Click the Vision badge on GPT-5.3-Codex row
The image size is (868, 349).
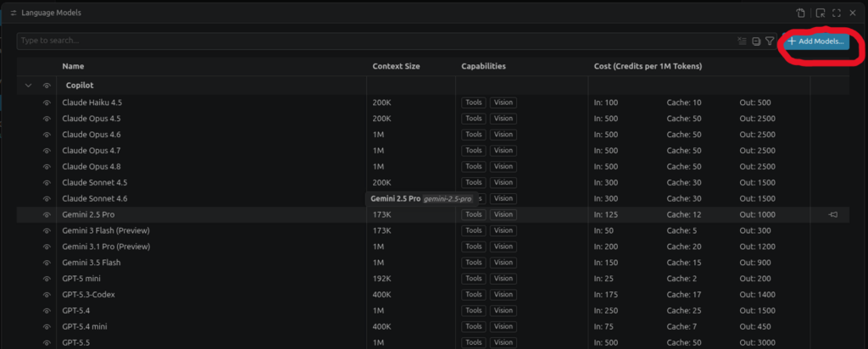[x=504, y=295]
